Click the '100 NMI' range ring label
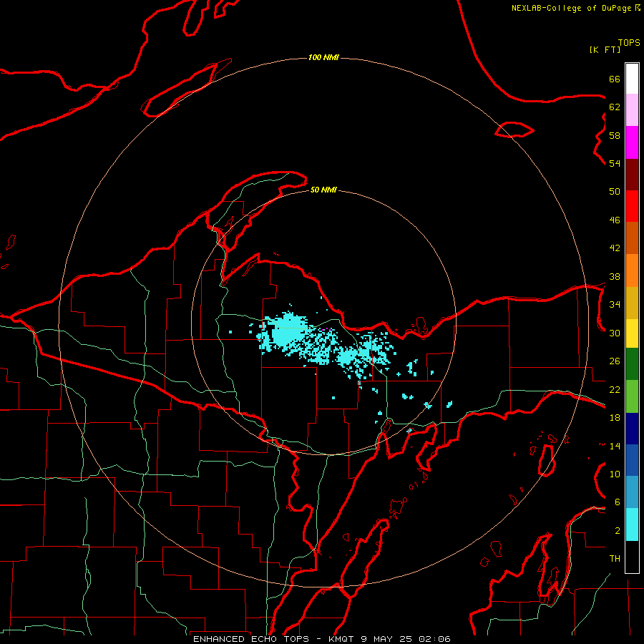 323,57
